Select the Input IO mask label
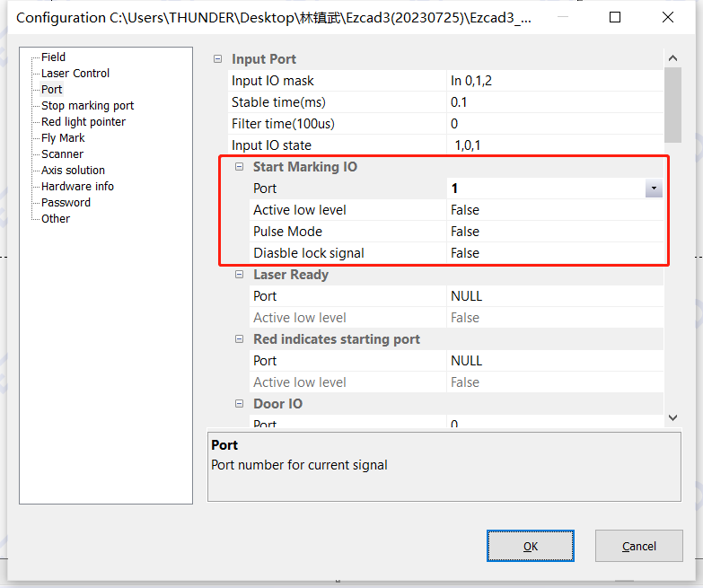The image size is (703, 588). click(273, 81)
